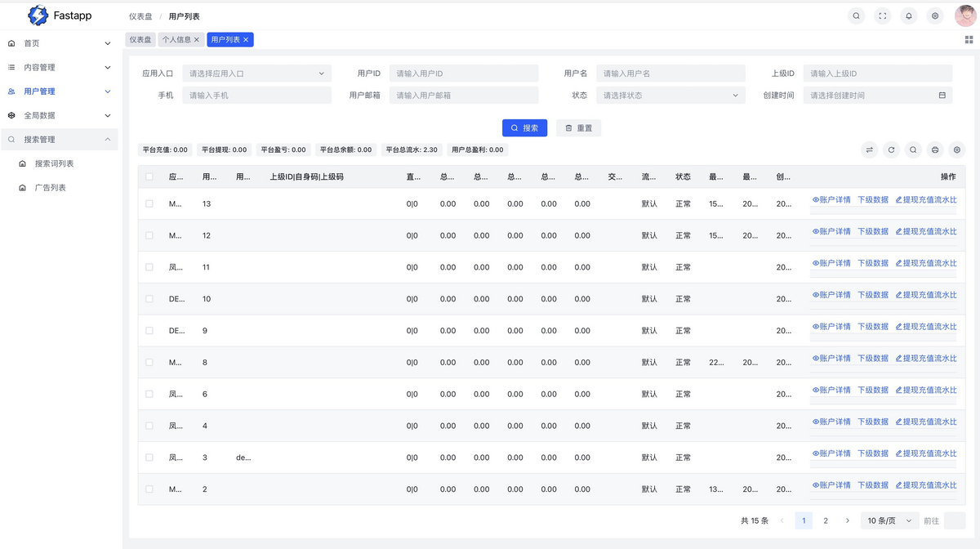Click the 用户邮箱 input field
Image resolution: width=980 pixels, height=549 pixels.
click(464, 96)
